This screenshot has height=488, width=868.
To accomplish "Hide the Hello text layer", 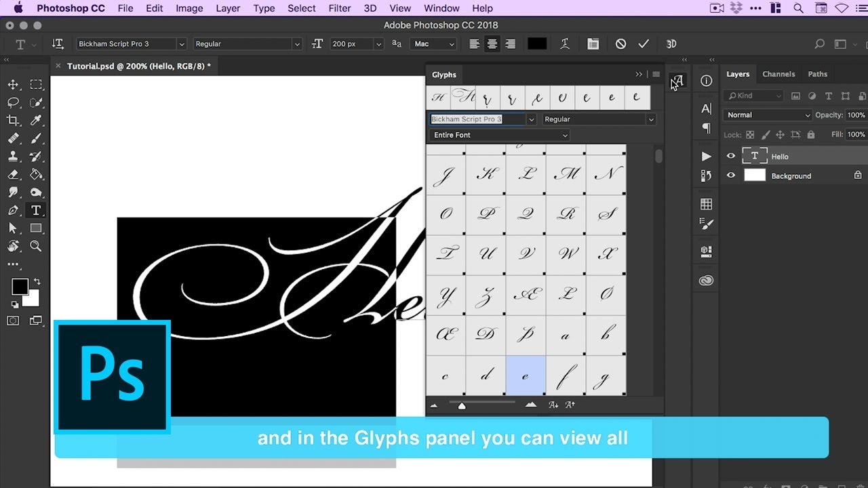I will click(x=730, y=156).
